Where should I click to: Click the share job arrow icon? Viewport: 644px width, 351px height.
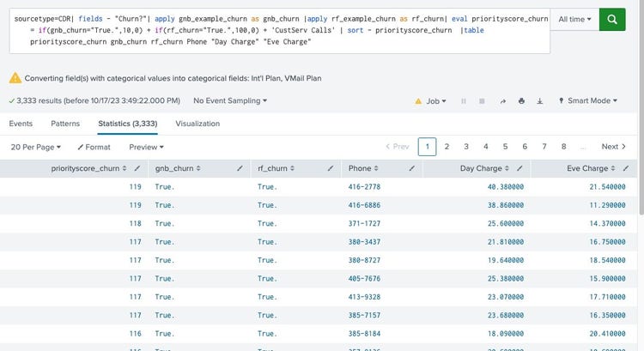coord(503,101)
